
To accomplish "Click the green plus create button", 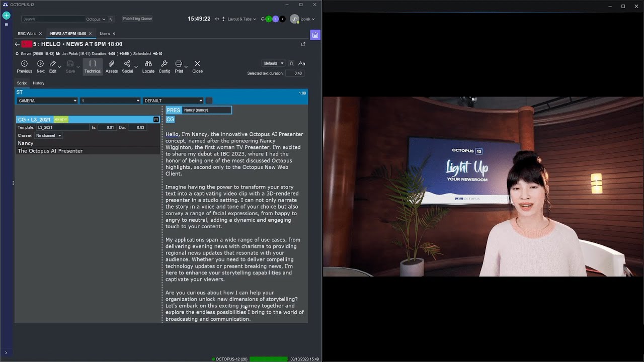I will coord(6,16).
